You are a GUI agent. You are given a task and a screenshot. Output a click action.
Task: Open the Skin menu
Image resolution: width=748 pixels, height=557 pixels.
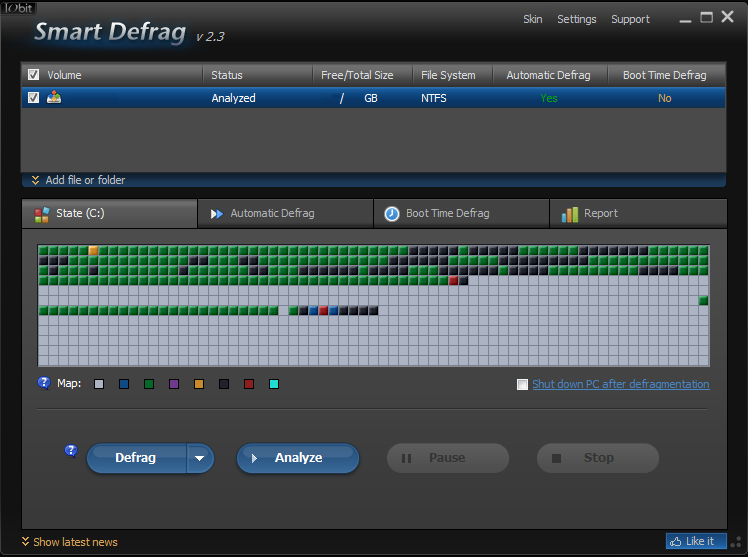click(532, 19)
